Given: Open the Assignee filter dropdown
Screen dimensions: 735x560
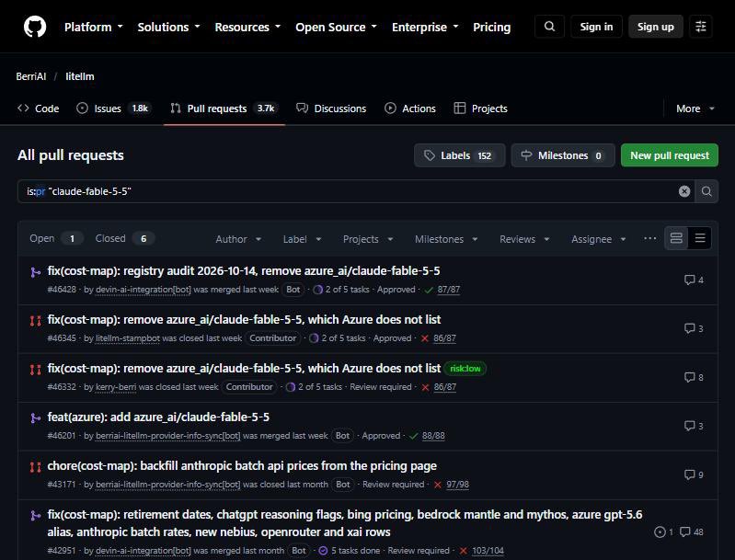Looking at the screenshot, I should click(x=598, y=239).
